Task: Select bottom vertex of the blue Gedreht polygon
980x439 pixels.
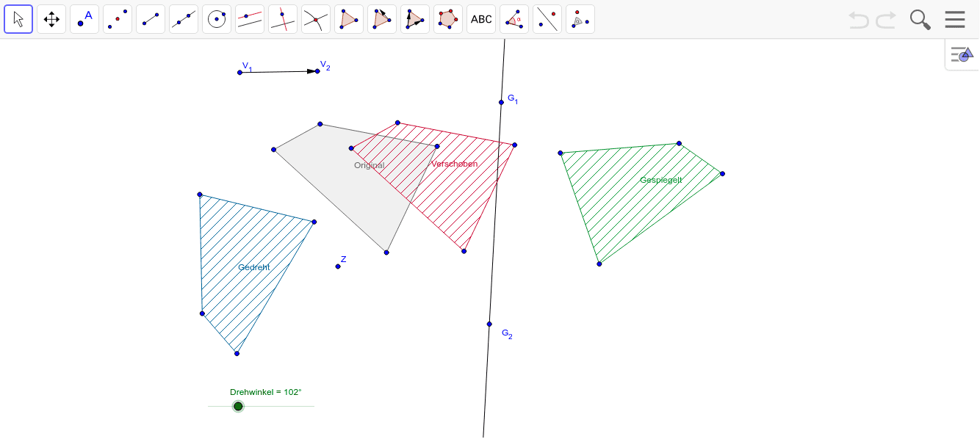Action: 237,354
